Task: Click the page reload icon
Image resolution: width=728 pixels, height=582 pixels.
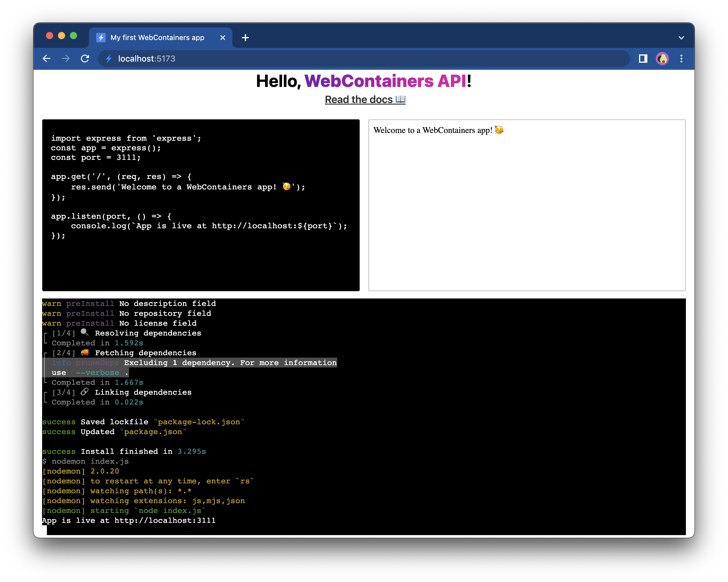Action: 85,58
